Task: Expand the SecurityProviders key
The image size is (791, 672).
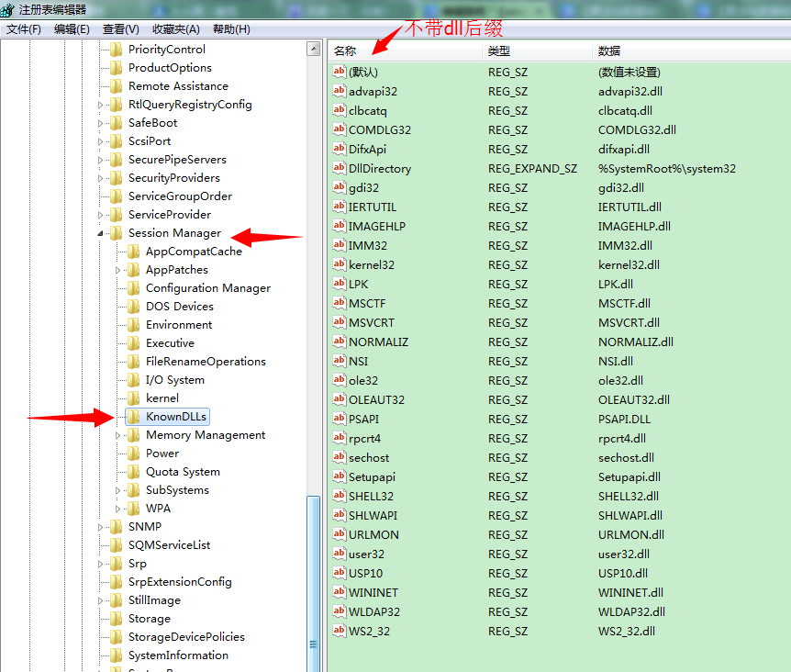Action: (x=100, y=178)
